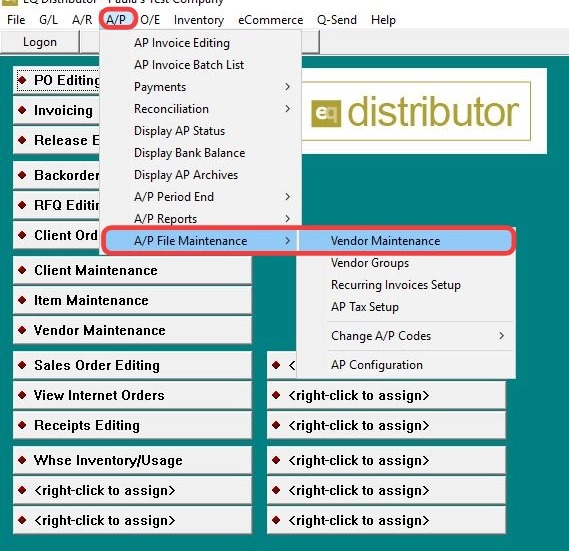Expand Change A/P Codes submenu

pos(405,336)
